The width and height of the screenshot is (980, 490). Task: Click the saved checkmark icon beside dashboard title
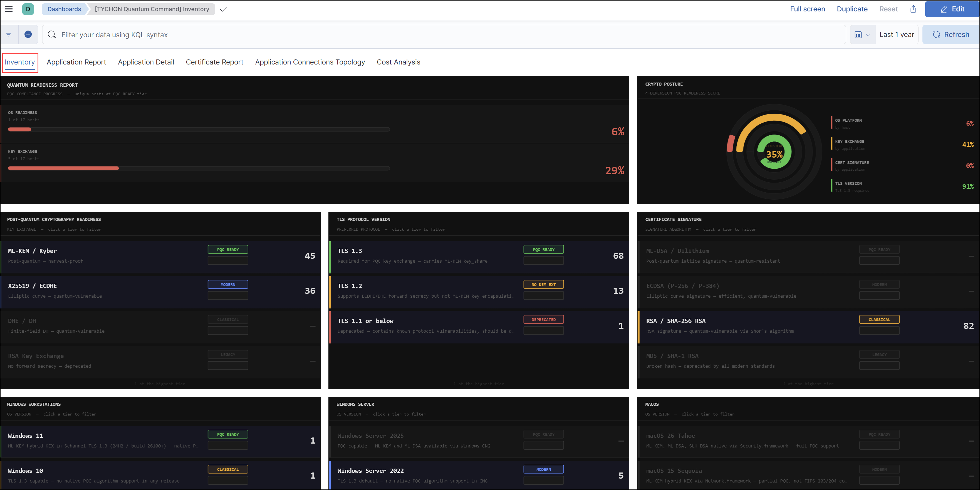[x=223, y=9]
